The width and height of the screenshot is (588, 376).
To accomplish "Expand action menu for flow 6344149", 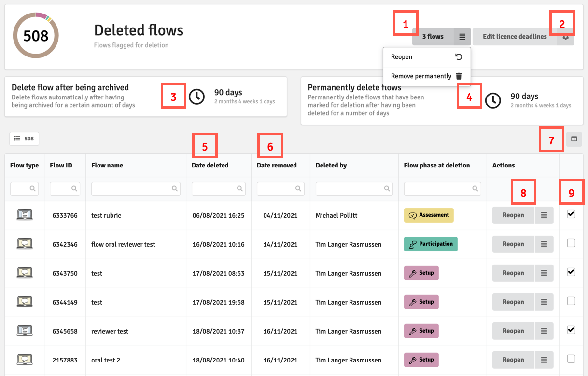I will tap(544, 302).
